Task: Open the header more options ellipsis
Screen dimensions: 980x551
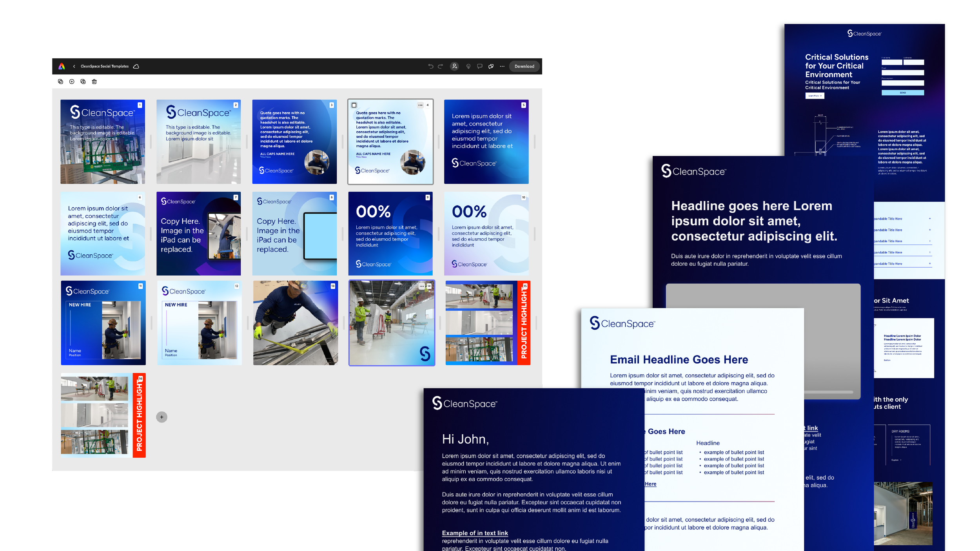Action: pos(502,66)
